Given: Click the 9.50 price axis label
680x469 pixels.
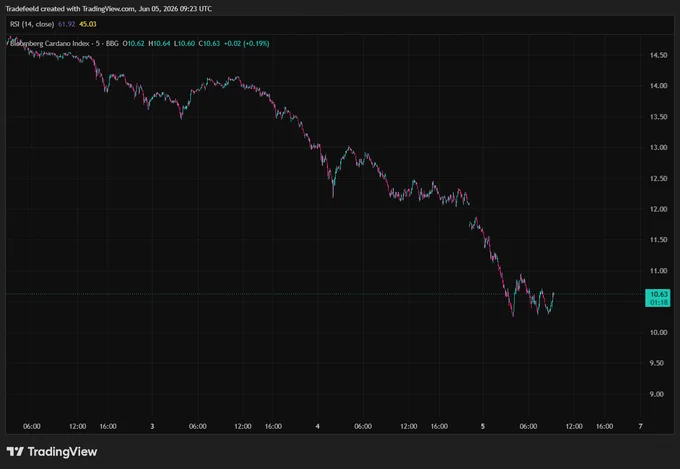Looking at the screenshot, I should (658, 363).
